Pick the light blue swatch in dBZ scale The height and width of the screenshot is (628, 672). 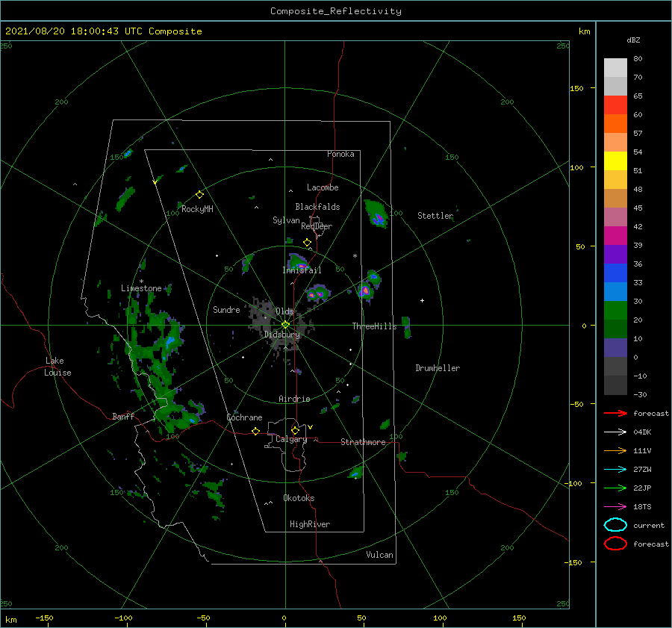pyautogui.click(x=615, y=292)
